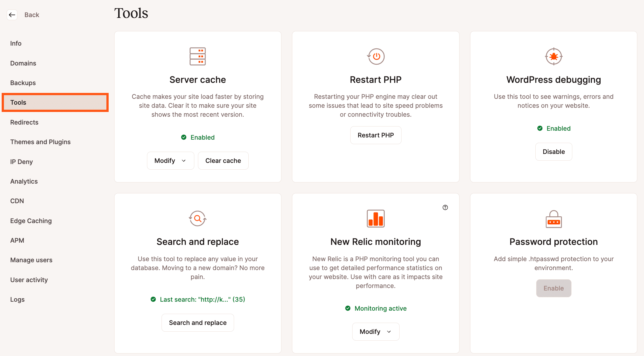This screenshot has width=644, height=356.
Task: Click the Restart PHP button
Action: pos(376,135)
